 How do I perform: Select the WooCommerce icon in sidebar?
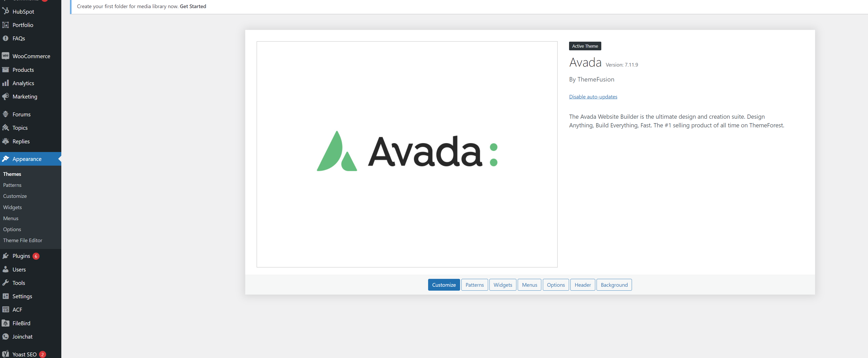6,56
